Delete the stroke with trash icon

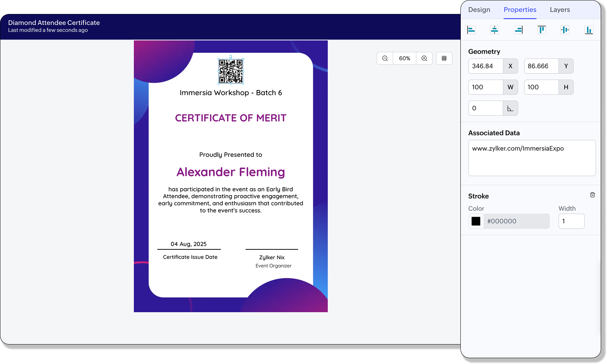point(592,195)
